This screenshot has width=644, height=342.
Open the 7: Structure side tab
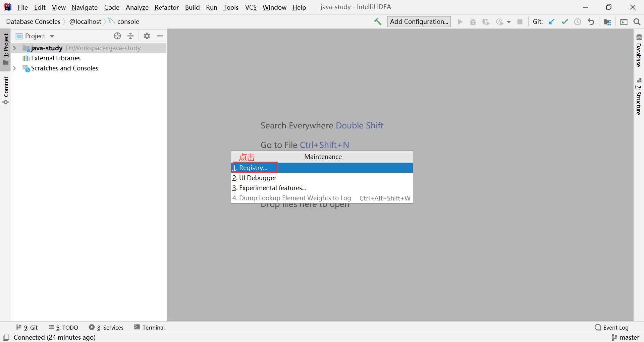[x=639, y=97]
